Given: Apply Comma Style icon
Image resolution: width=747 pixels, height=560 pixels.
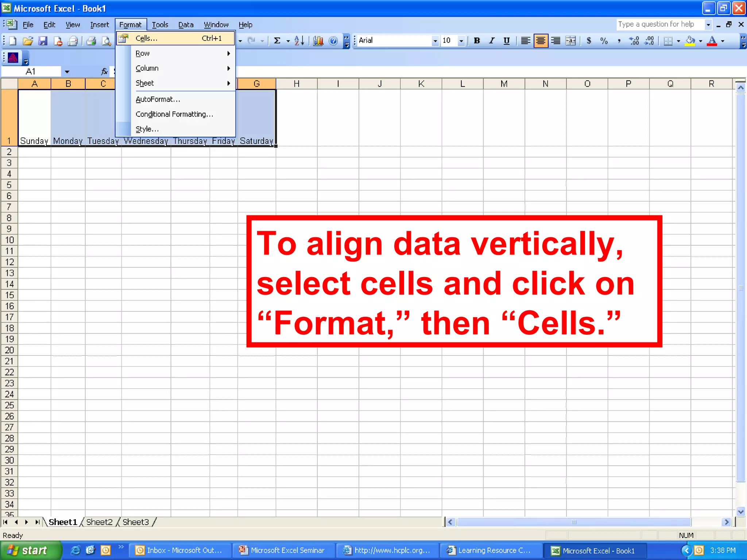Looking at the screenshot, I should (619, 41).
